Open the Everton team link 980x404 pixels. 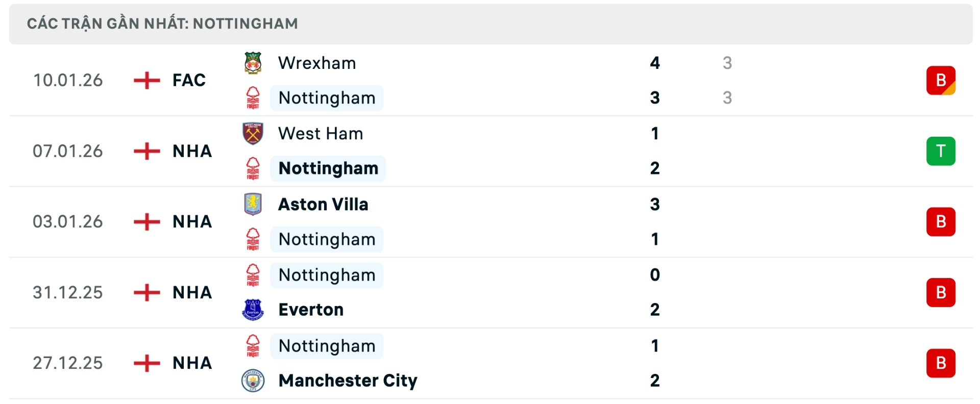(x=311, y=310)
